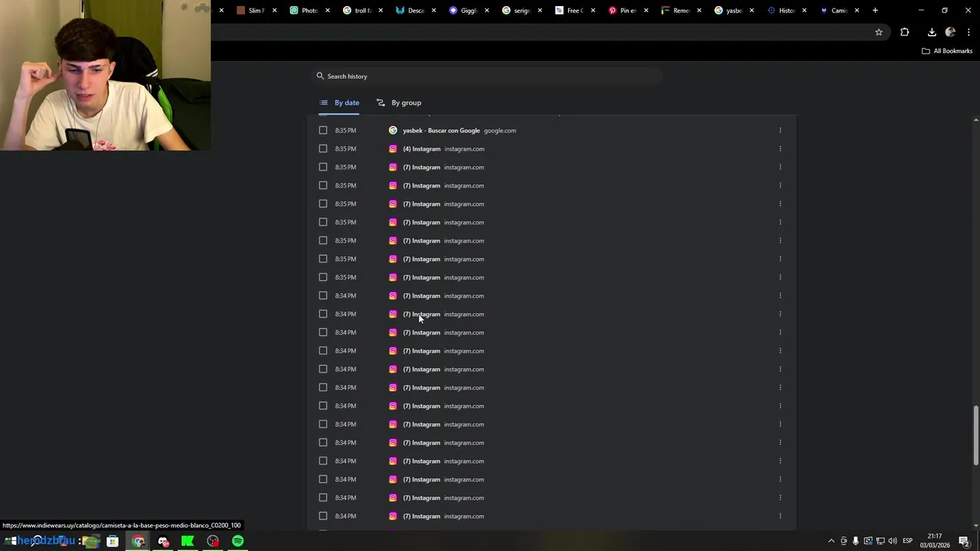
Task: Click the Chrome icon on the taskbar
Action: (x=139, y=541)
